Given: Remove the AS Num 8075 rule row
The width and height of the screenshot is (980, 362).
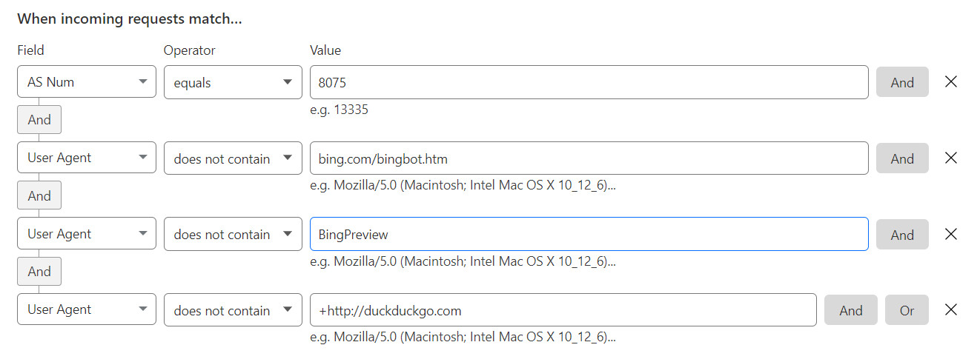Looking at the screenshot, I should click(x=951, y=82).
